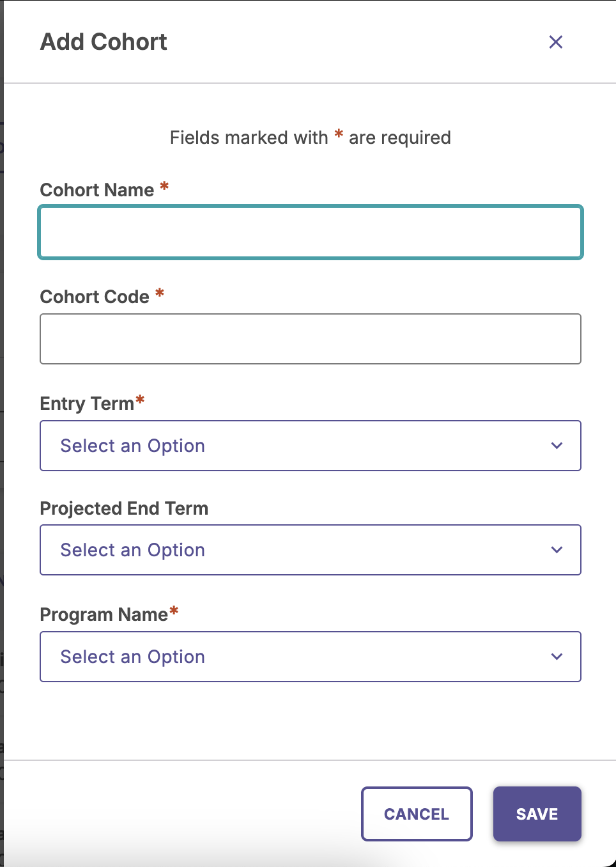Close the Add Cohort dialog with X
Viewport: 616px width, 867px height.
[555, 42]
